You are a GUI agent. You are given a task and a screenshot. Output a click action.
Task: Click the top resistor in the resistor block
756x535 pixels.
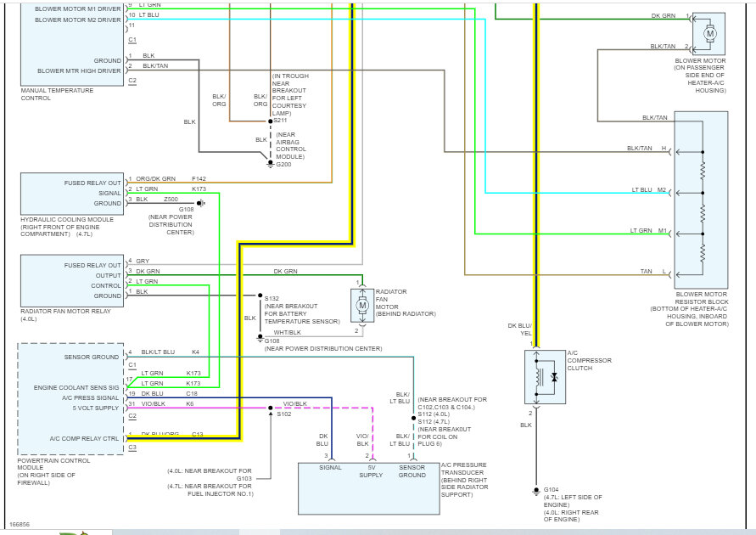coord(703,170)
